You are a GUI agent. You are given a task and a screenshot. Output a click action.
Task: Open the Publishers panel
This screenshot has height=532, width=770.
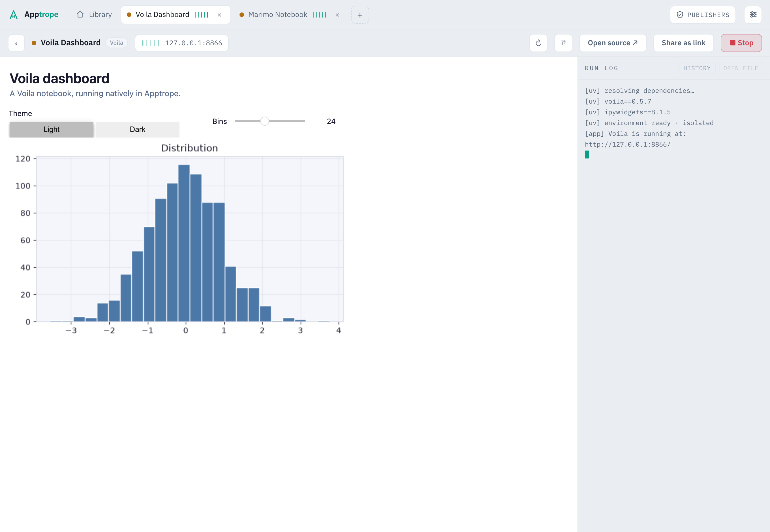pos(703,15)
